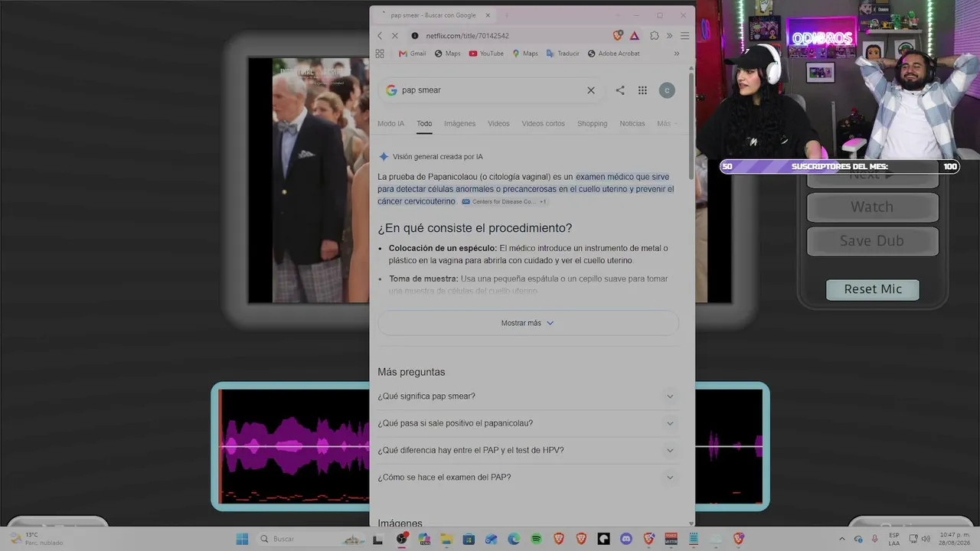Open the taskbar weather widget

36,539
